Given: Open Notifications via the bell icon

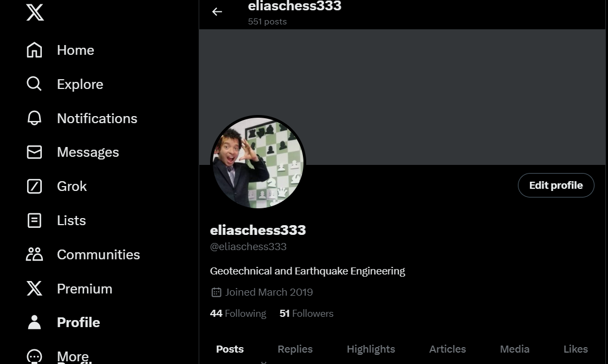Looking at the screenshot, I should (34, 118).
